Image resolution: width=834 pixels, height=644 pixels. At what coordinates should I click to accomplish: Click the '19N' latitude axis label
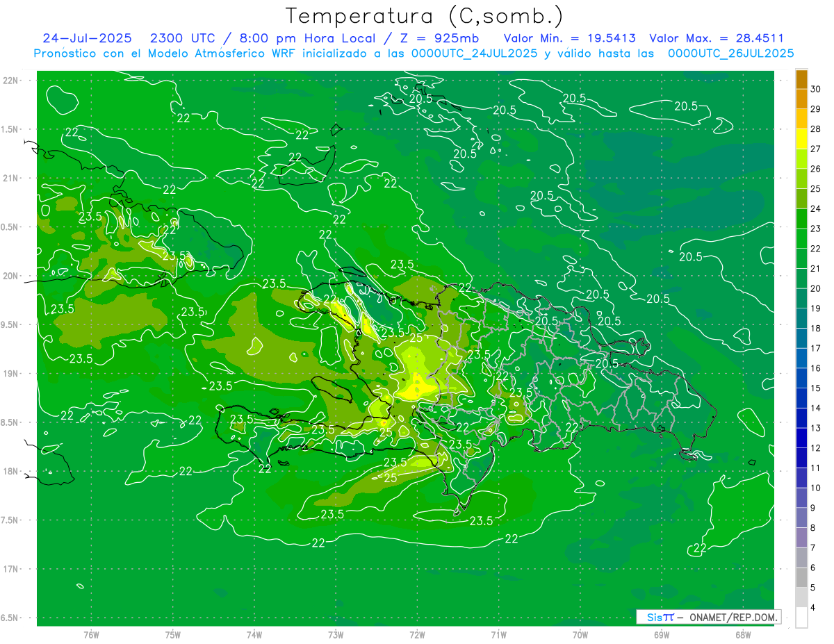pos(12,374)
